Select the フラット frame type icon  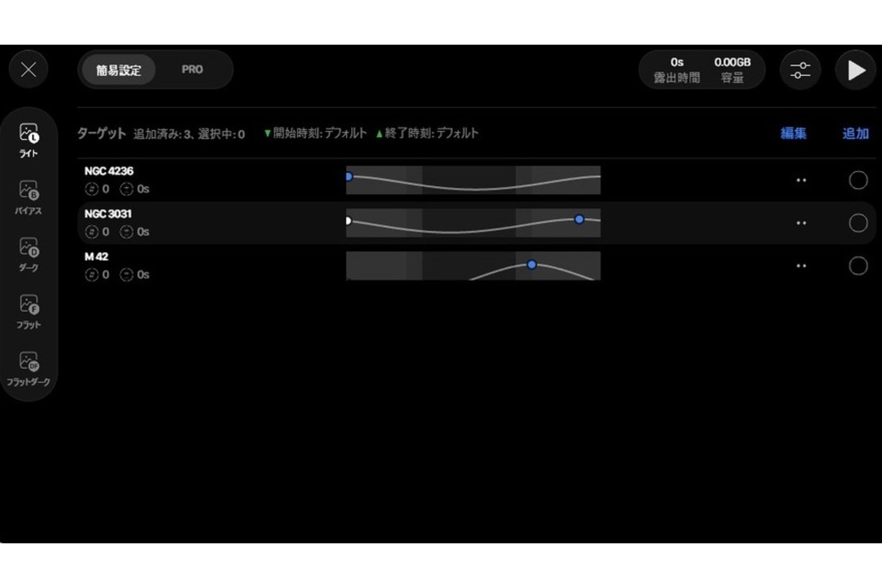(28, 312)
